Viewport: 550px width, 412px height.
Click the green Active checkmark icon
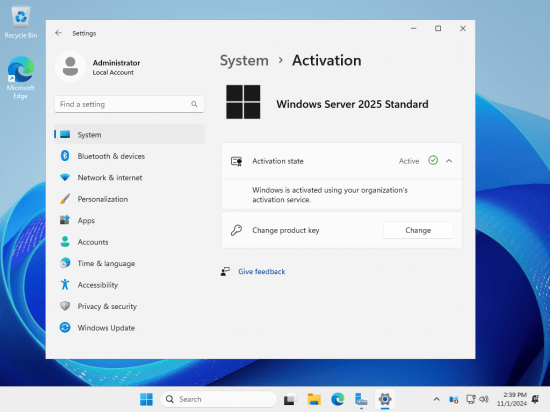click(x=433, y=161)
